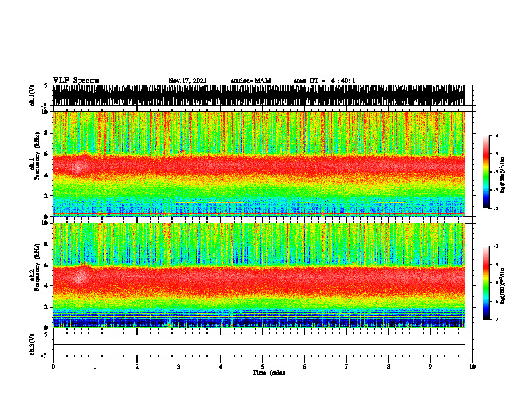Click "-3" on the ch.1 color scale
Image resolution: width=532 pixels, height=411 pixels.
click(496, 135)
